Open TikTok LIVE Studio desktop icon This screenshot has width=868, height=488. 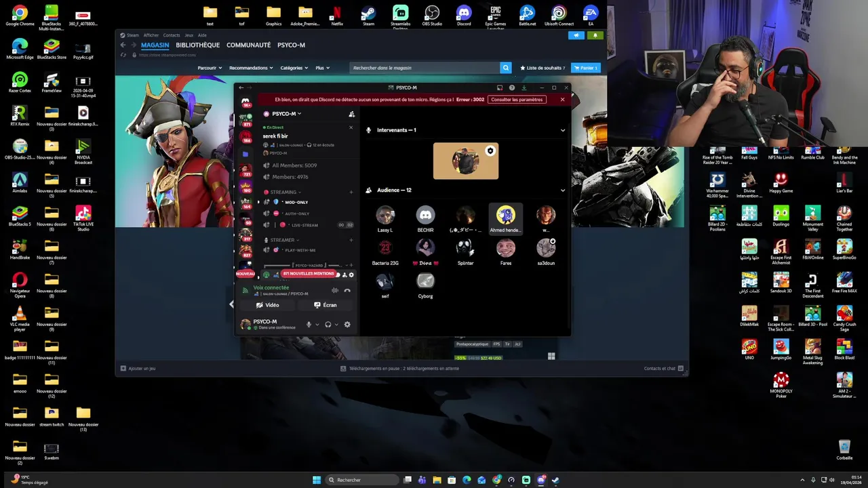(x=83, y=219)
